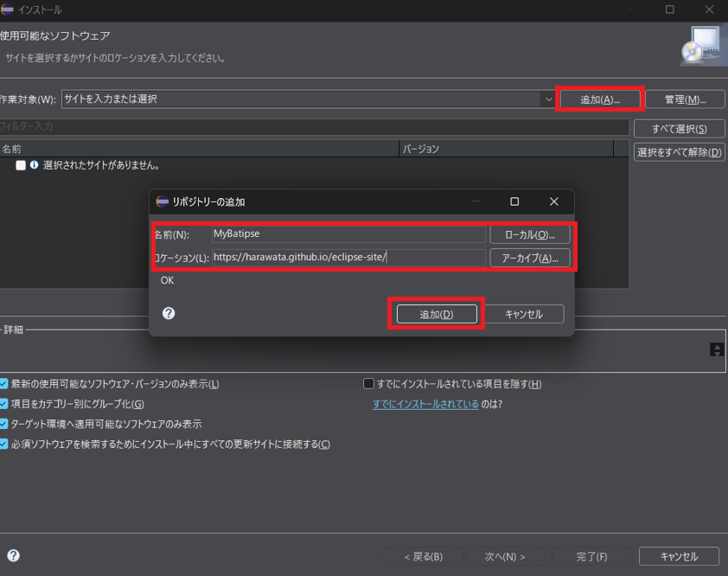Viewport: 728px width, 576px height.
Task: Toggle 項目をカテゴリー別にグループ化 checkbox
Action: (x=4, y=404)
